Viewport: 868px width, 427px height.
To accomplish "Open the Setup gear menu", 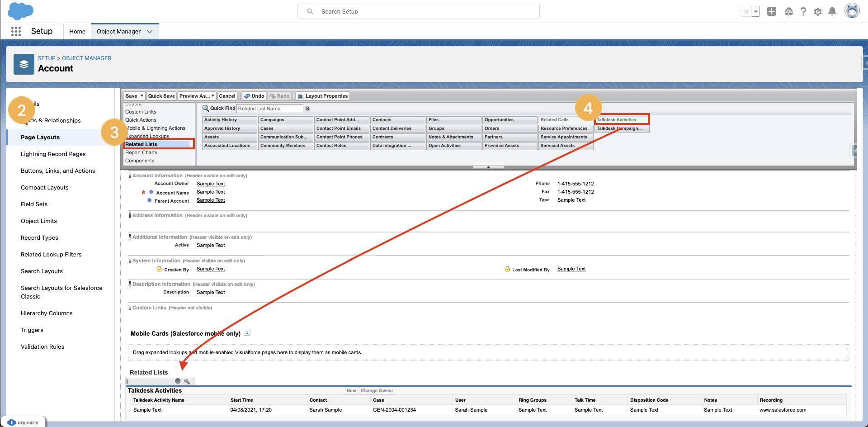I will [x=818, y=12].
